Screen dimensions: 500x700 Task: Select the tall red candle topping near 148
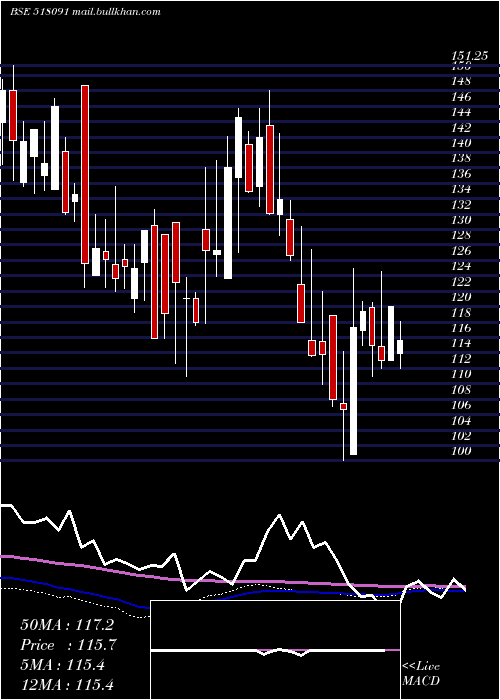click(x=85, y=174)
